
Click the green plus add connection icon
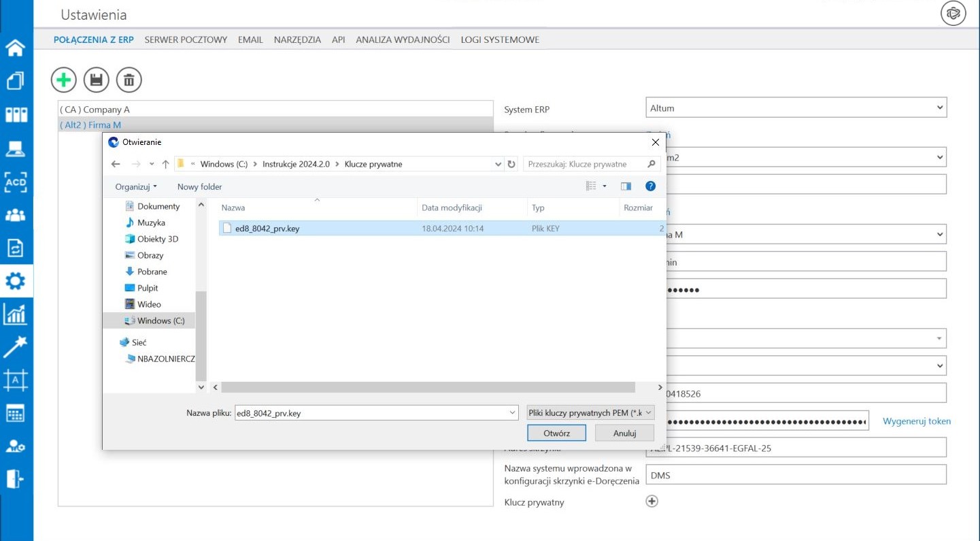coord(63,80)
